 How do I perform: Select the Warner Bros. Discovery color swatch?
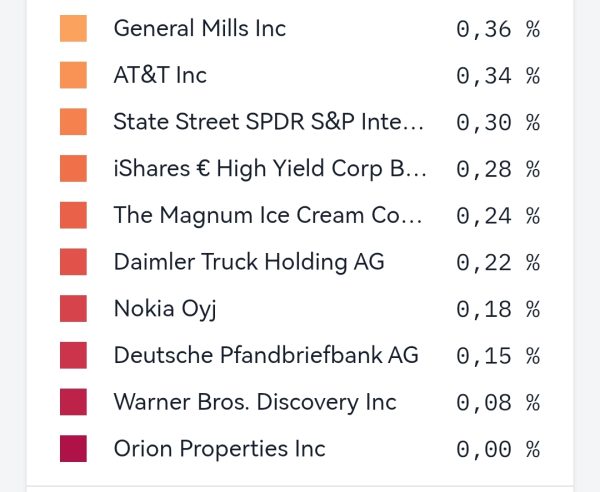coord(73,402)
